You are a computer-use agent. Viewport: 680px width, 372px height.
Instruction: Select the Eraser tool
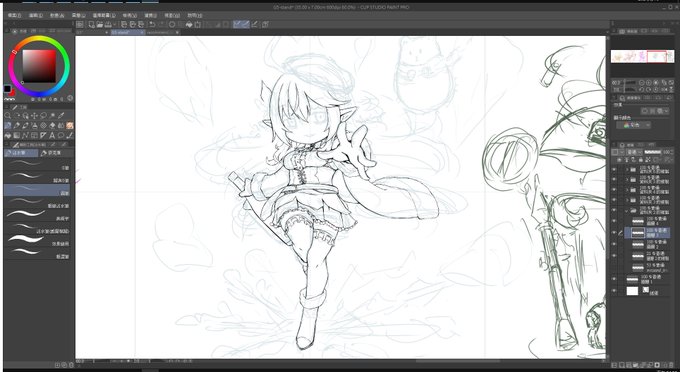(52, 126)
